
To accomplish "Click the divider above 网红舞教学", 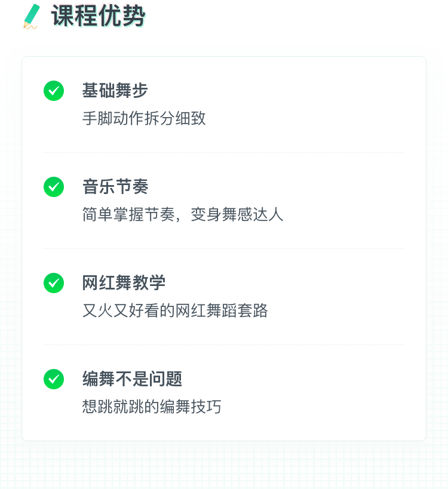I will click(223, 249).
